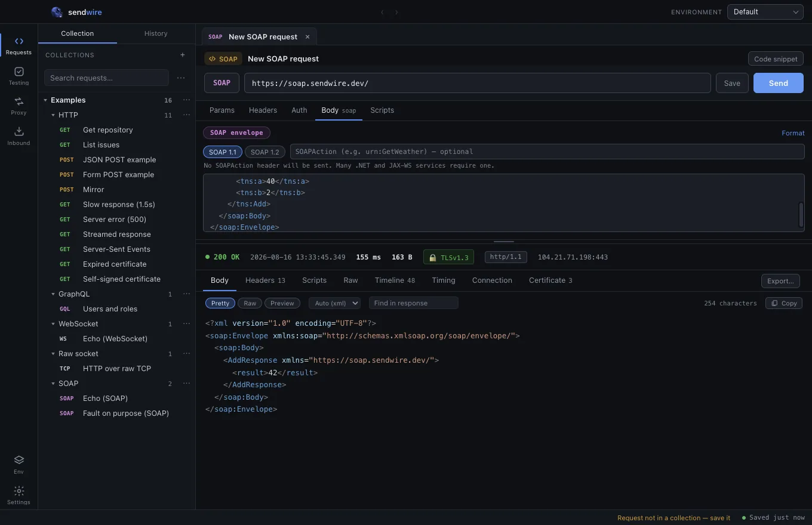This screenshot has height=525, width=812.
Task: Add a new collection with plus icon
Action: (183, 55)
